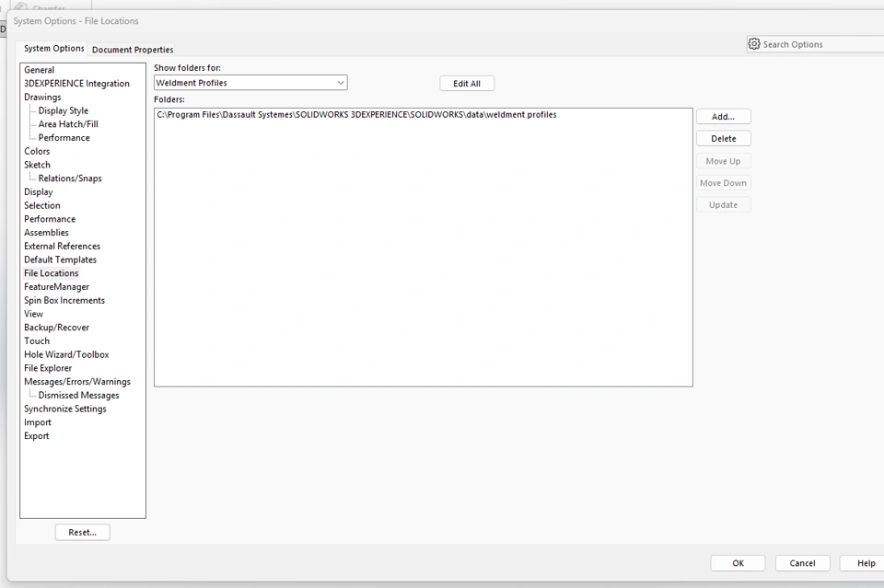Select Relations/Snaps under Sketch

coord(70,178)
